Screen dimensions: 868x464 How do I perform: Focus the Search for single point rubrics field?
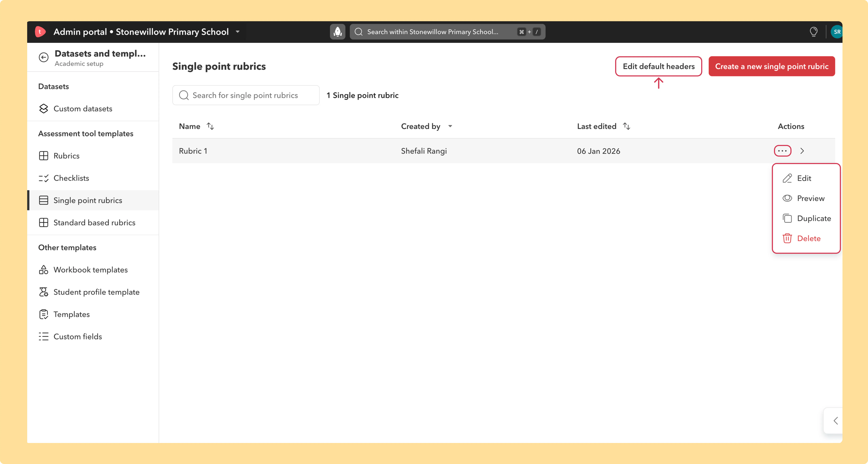coord(246,95)
